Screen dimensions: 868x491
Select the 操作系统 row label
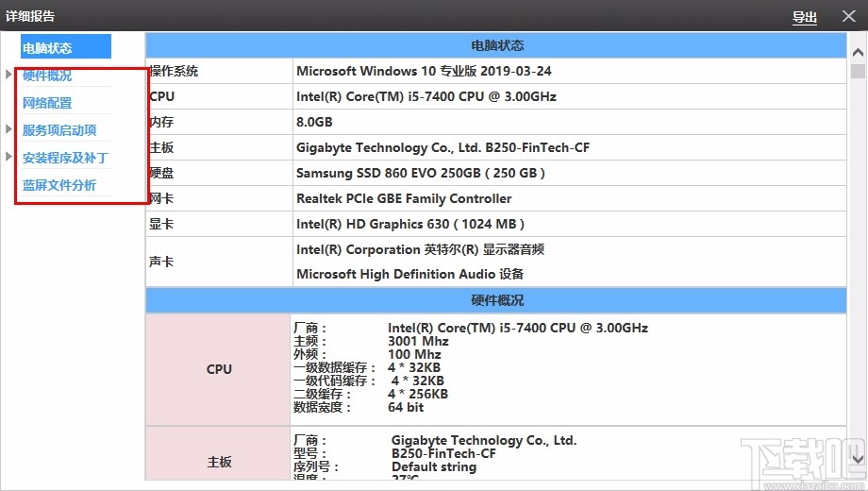tap(174, 71)
